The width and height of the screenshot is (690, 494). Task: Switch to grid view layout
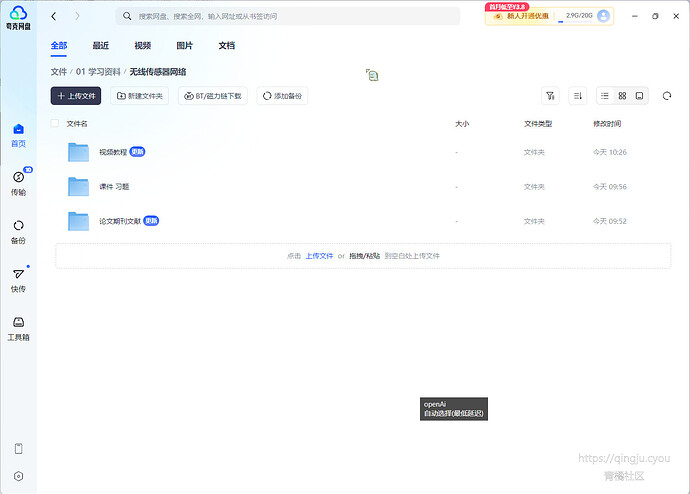tap(622, 96)
